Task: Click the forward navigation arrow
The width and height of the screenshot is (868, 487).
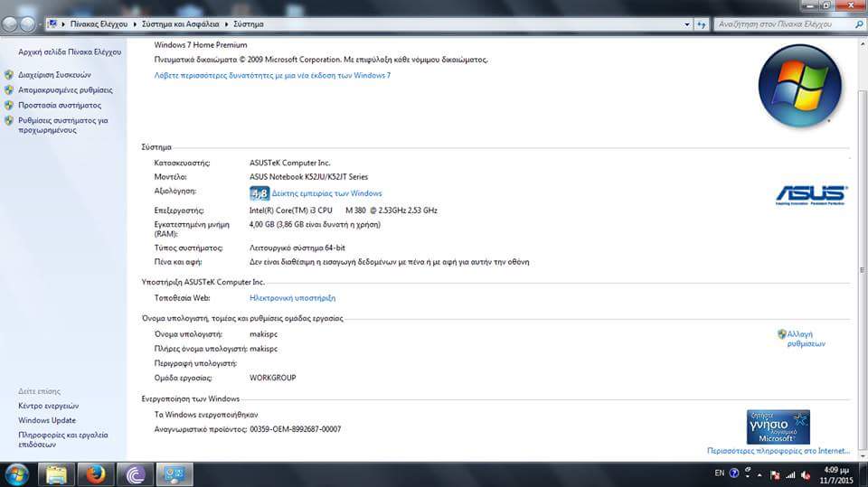Action: tap(27, 24)
